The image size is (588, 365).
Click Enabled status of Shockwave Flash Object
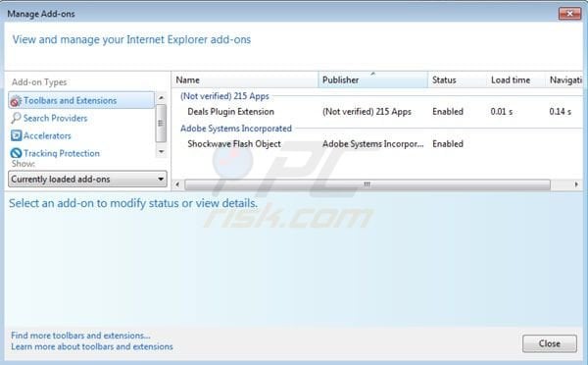click(x=448, y=144)
